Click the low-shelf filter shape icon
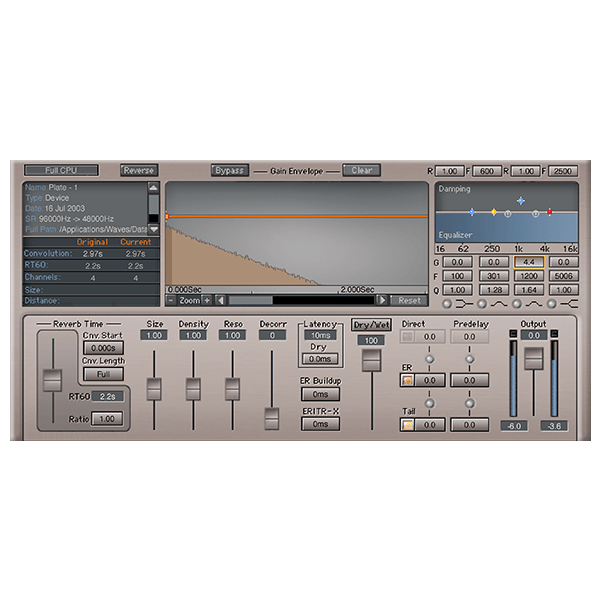This screenshot has width=600, height=600. pyautogui.click(x=464, y=304)
